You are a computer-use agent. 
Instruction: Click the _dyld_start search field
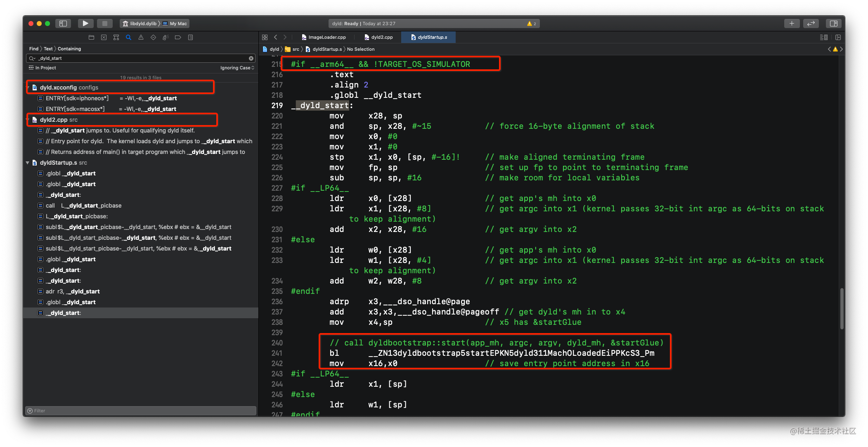click(x=140, y=58)
